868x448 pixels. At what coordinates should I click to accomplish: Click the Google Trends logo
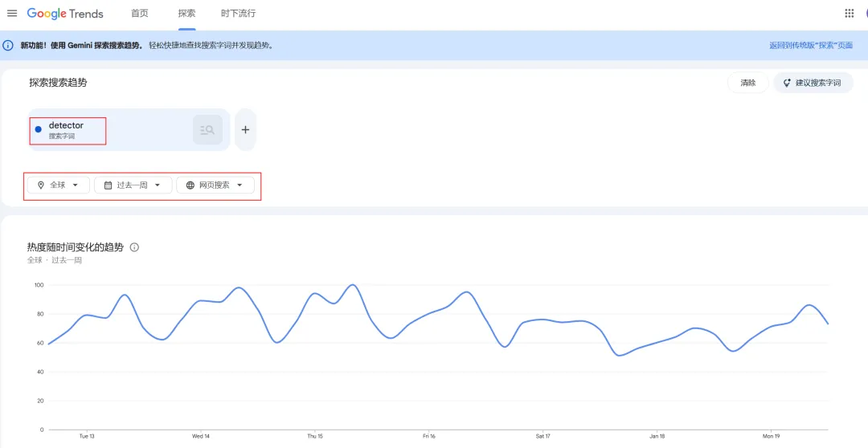tap(65, 14)
